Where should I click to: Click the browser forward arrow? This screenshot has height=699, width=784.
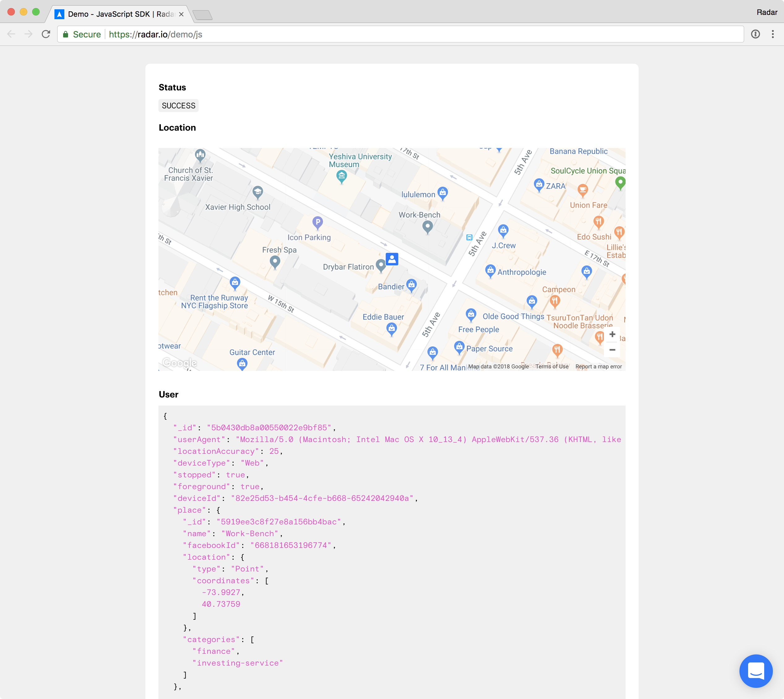28,34
